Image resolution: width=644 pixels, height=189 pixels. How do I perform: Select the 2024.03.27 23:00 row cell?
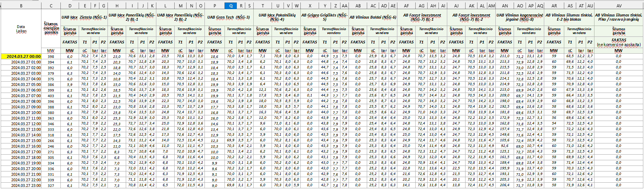tap(26, 185)
